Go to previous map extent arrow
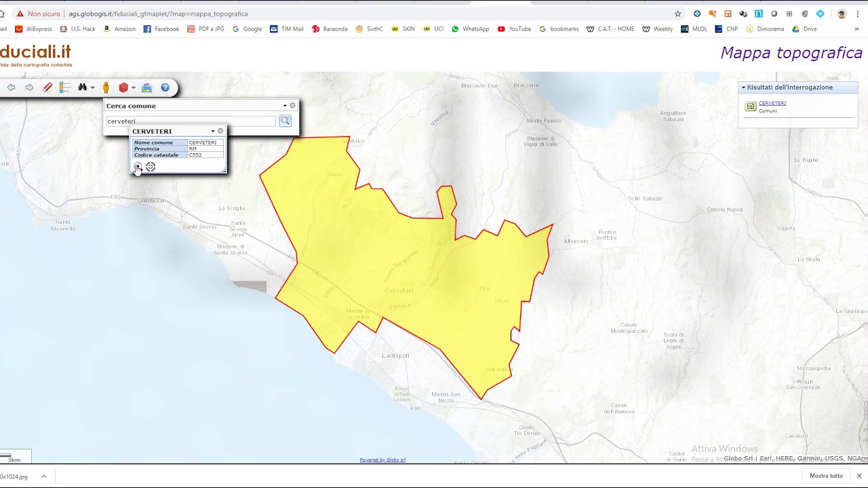 pyautogui.click(x=11, y=87)
